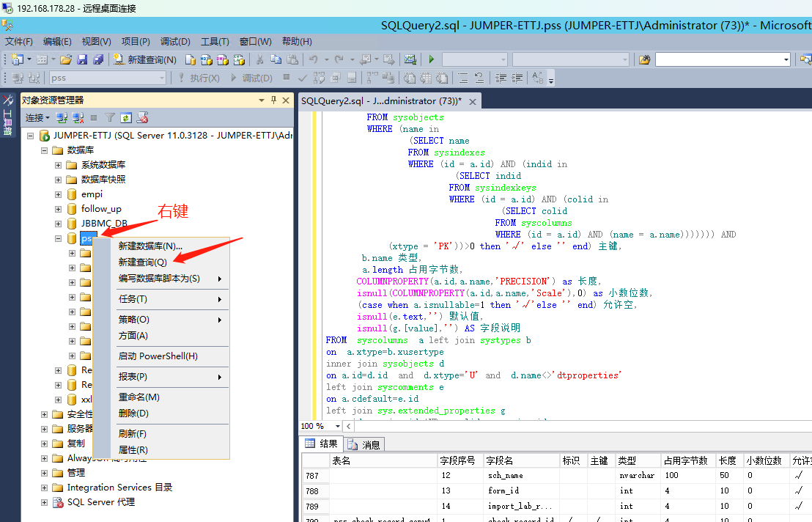Viewport: 812px width, 522px height.
Task: Expand the Integration Services 目录 node
Action: [44, 488]
